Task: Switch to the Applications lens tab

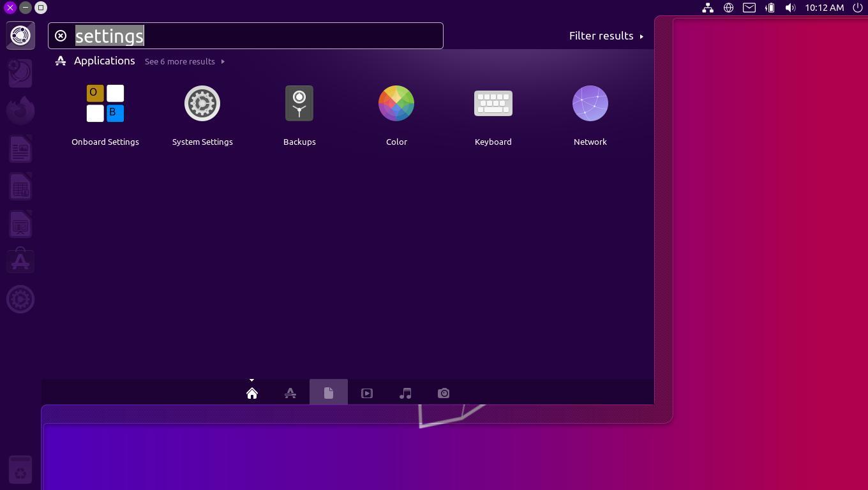Action: [x=290, y=393]
